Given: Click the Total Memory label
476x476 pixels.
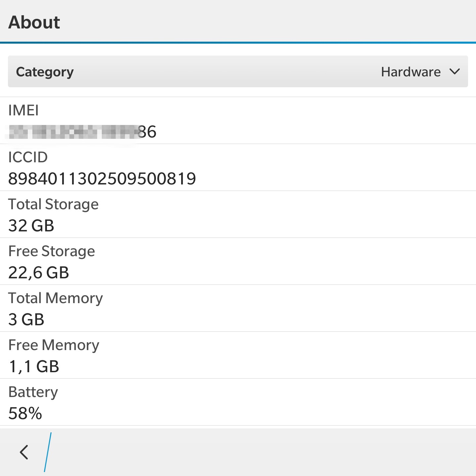Looking at the screenshot, I should tap(56, 298).
